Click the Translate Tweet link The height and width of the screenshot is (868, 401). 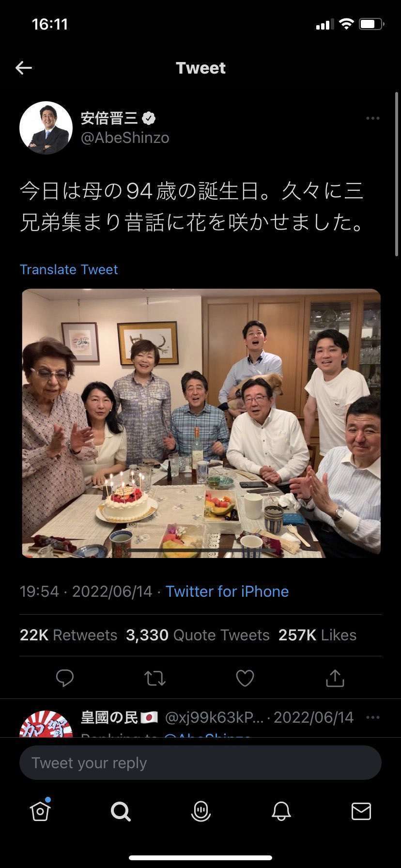point(69,269)
